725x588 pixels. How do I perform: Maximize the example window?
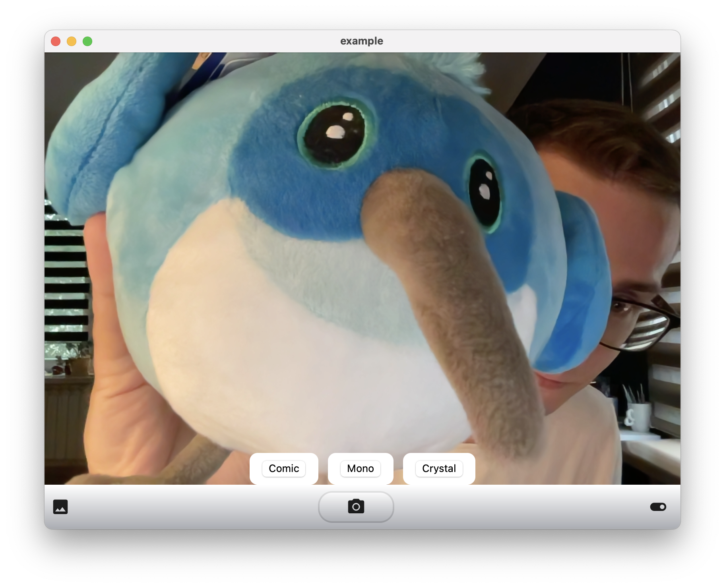pos(87,41)
